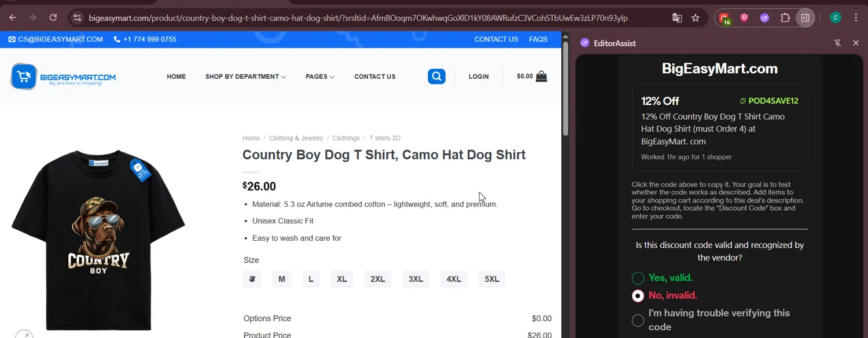868x338 pixels.
Task: Choose size XL
Action: (x=342, y=279)
